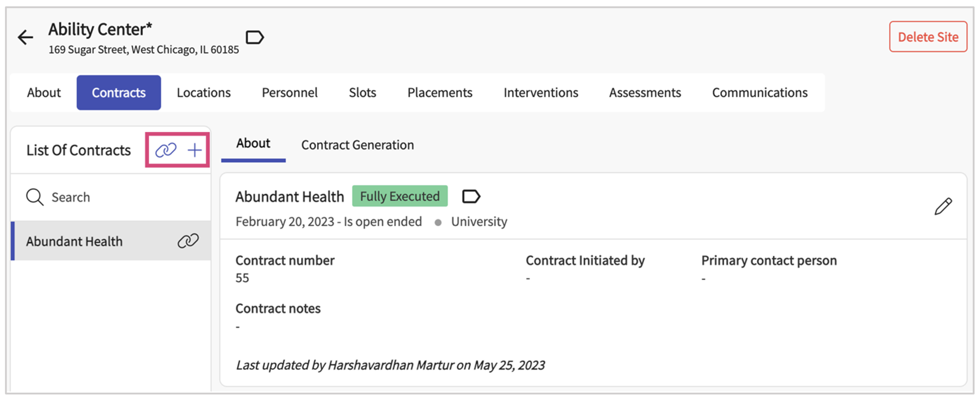Open the Communications tab
980x399 pixels.
(x=759, y=93)
